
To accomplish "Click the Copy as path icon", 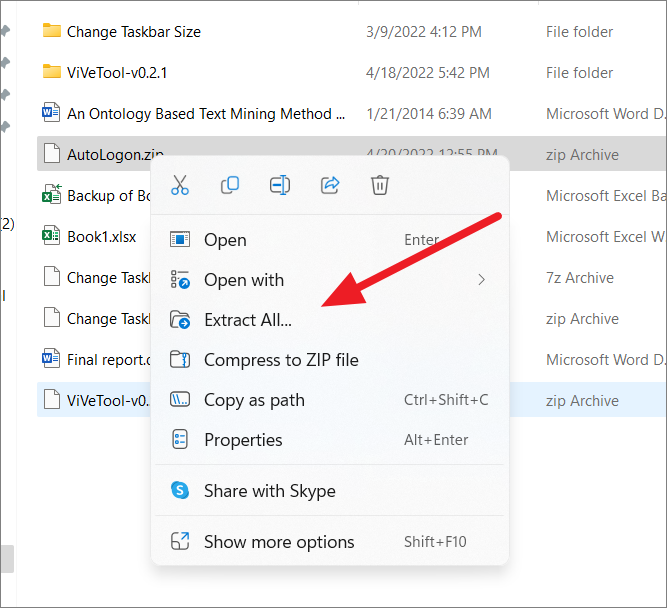I will 180,400.
